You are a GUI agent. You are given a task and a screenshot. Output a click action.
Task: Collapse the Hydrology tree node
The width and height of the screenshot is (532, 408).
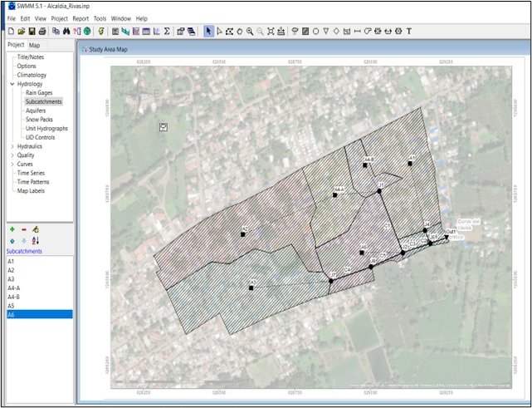(x=12, y=84)
